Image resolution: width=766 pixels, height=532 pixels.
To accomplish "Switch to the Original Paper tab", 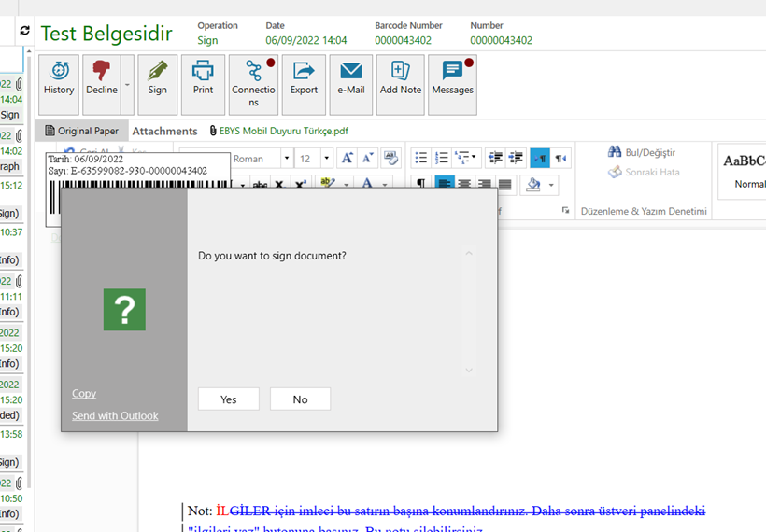I will (x=81, y=132).
